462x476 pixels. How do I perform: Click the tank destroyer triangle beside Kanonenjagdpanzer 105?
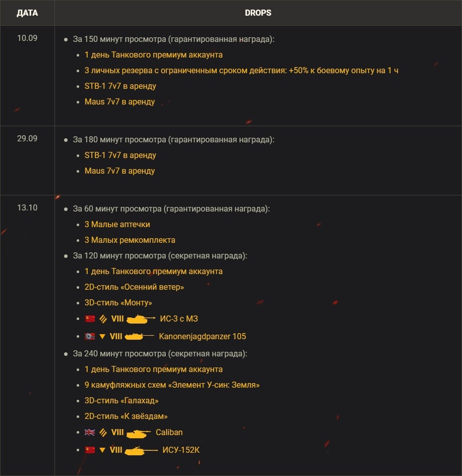pyautogui.click(x=102, y=336)
